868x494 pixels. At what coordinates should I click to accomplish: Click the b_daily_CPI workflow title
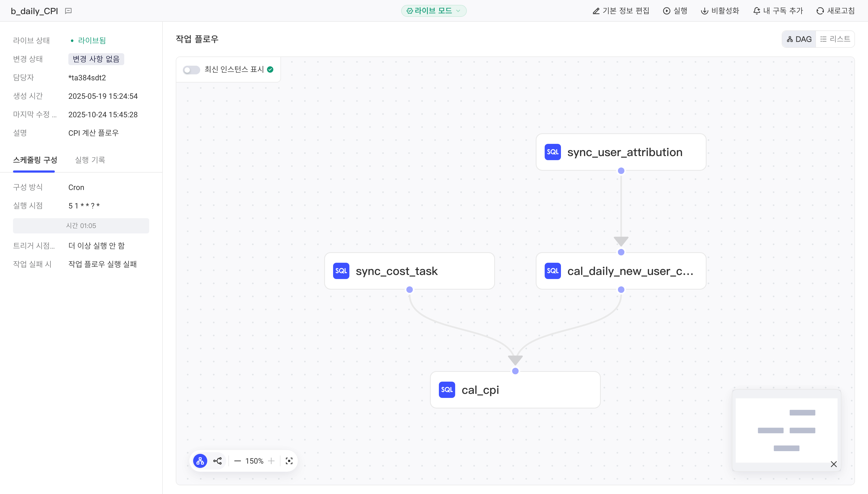[x=34, y=11]
